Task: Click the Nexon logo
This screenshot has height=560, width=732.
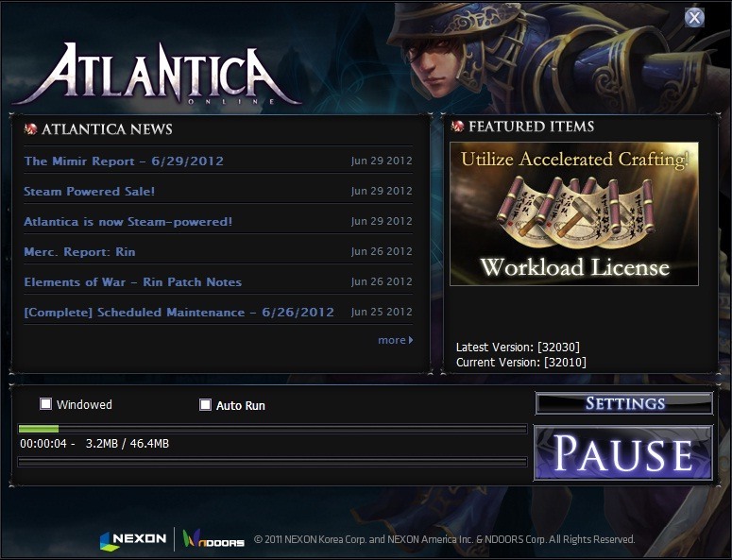Action: click(x=133, y=540)
